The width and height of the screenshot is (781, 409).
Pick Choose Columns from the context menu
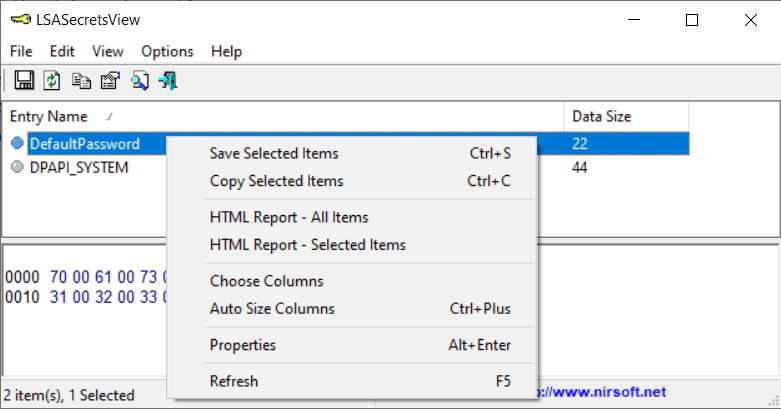click(x=352, y=281)
